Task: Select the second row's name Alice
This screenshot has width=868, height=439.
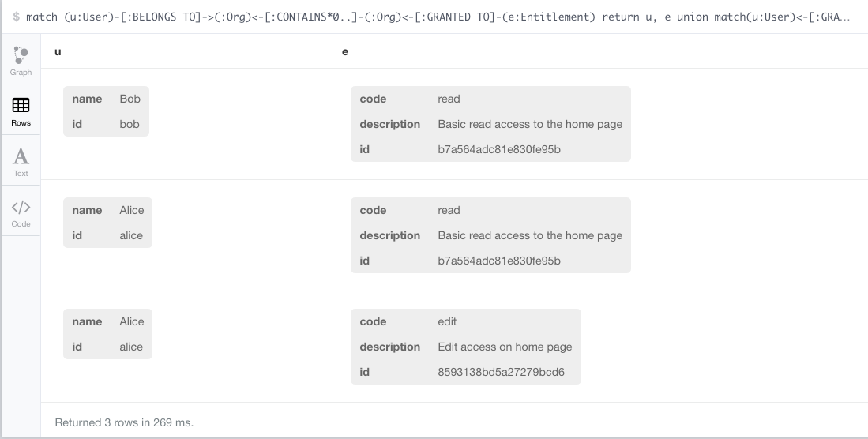Action: pos(132,210)
